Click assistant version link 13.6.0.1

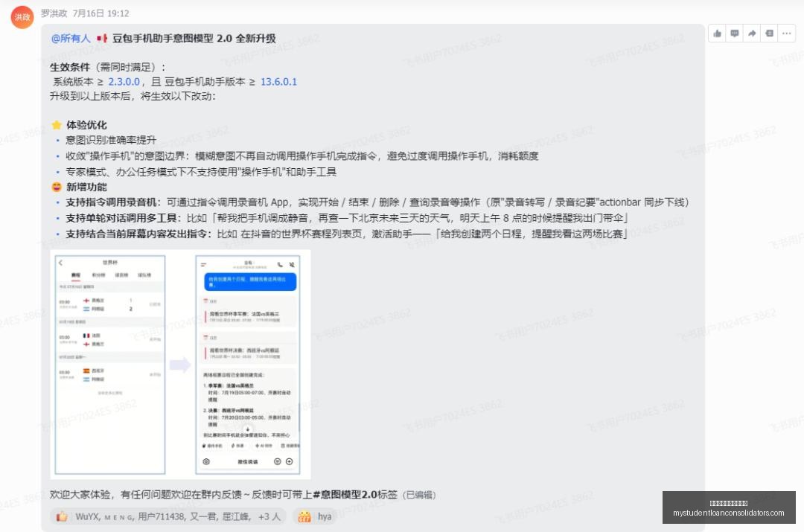click(278, 82)
